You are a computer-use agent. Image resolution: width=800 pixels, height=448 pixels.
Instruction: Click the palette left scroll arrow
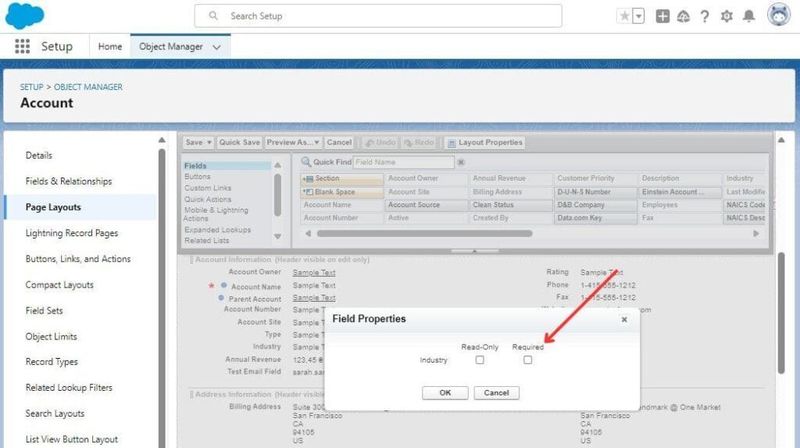[308, 233]
